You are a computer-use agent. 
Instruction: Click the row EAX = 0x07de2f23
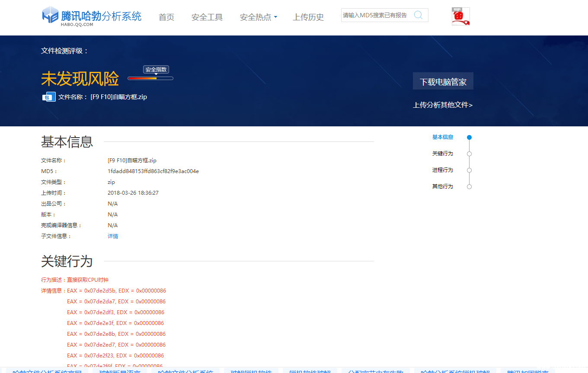(115, 356)
